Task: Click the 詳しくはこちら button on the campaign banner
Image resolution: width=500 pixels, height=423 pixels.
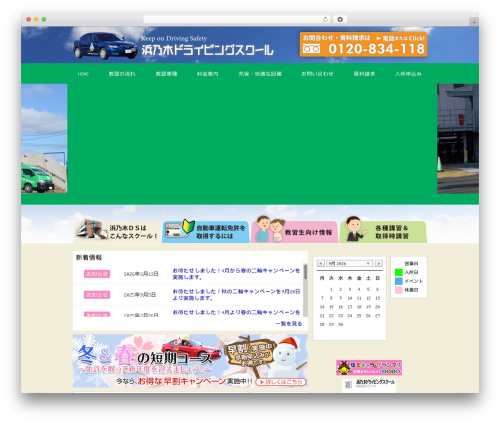Action: pos(281,382)
